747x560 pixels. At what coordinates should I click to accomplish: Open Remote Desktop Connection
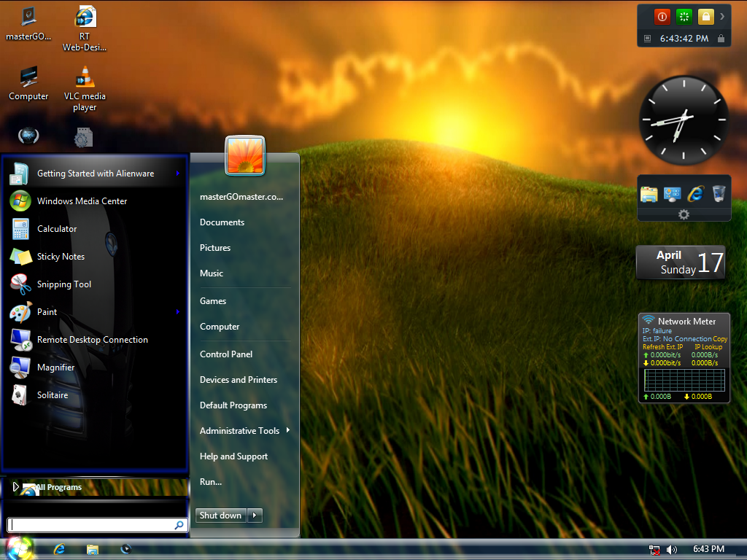(x=94, y=340)
